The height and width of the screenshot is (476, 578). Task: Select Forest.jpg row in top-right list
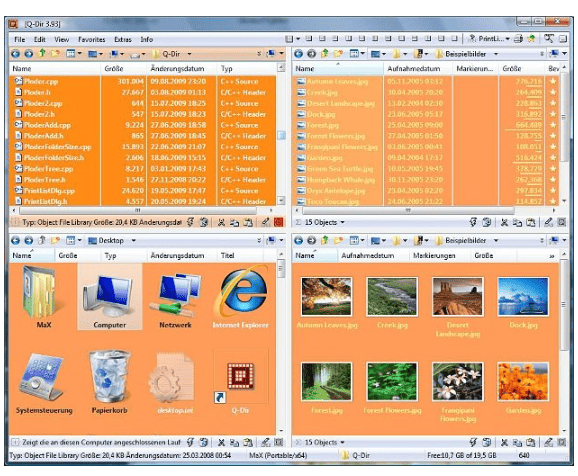click(x=426, y=125)
